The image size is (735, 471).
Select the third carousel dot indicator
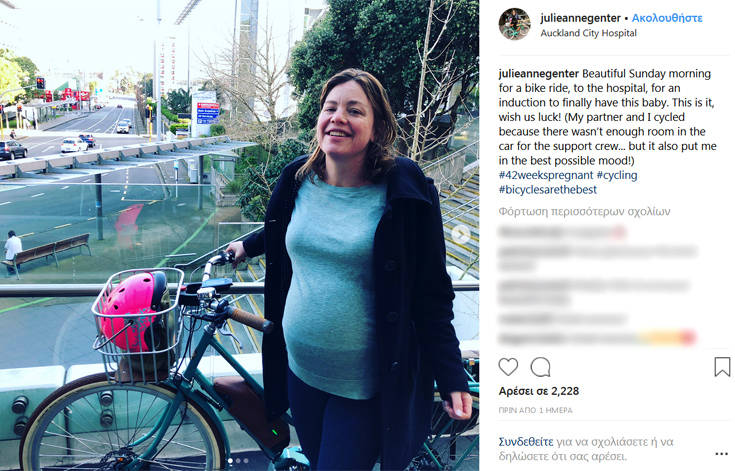pyautogui.click(x=246, y=461)
